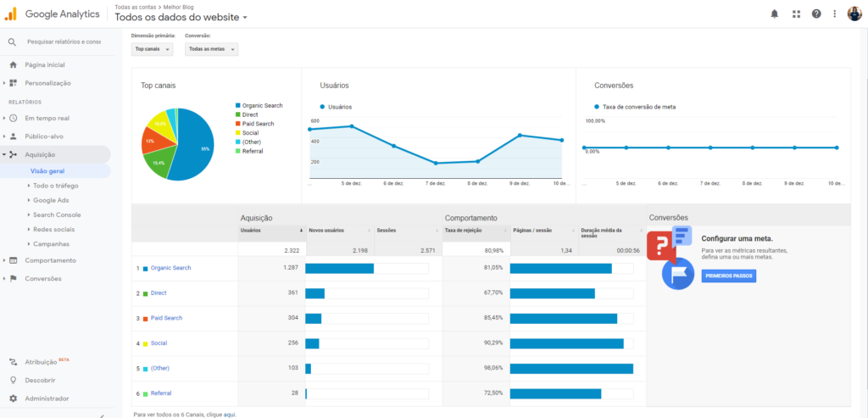Open the Organic Search channel link
The height and width of the screenshot is (418, 868).
[170, 268]
